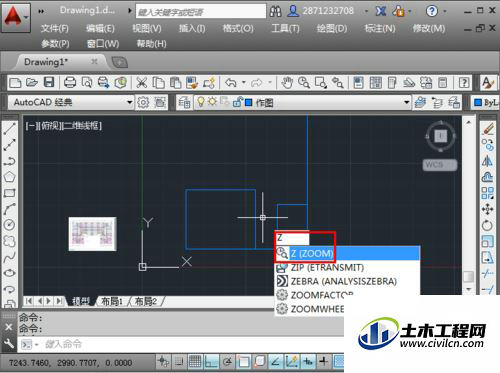Select the Offset modify tool

click(x=488, y=177)
